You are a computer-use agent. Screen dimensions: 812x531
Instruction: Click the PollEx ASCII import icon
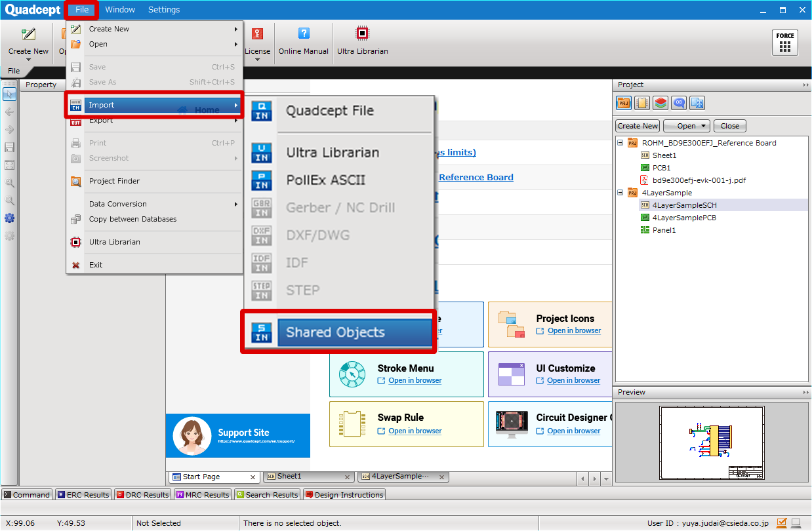[x=262, y=180]
